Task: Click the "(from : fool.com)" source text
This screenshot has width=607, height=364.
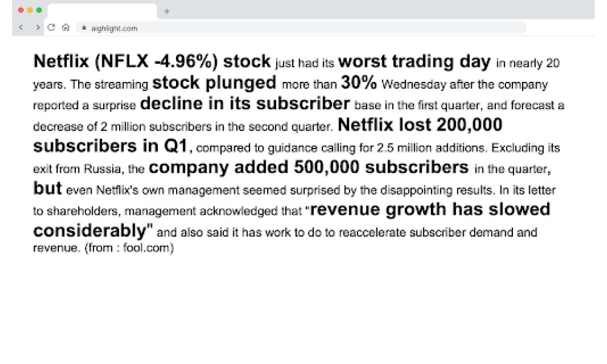Action: (129, 248)
